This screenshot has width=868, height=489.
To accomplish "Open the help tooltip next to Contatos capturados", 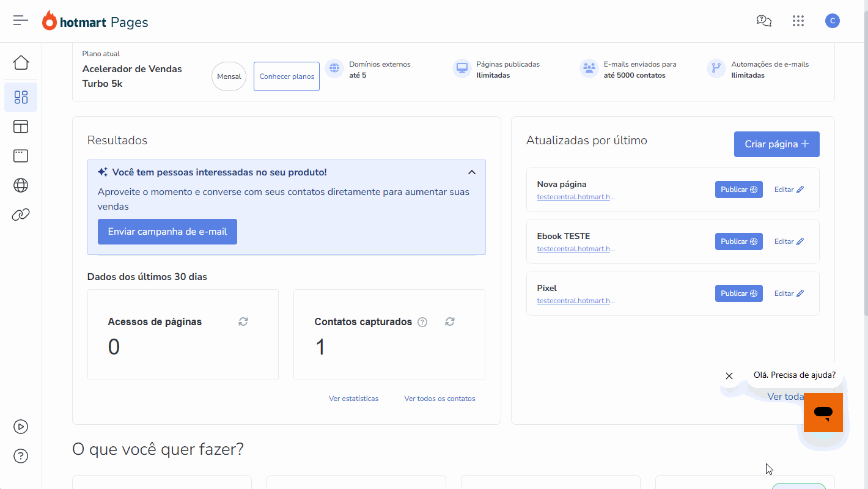I will (x=422, y=322).
